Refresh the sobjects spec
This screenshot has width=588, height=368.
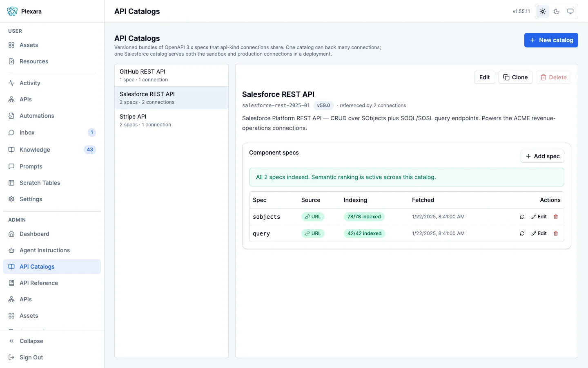[x=522, y=217]
